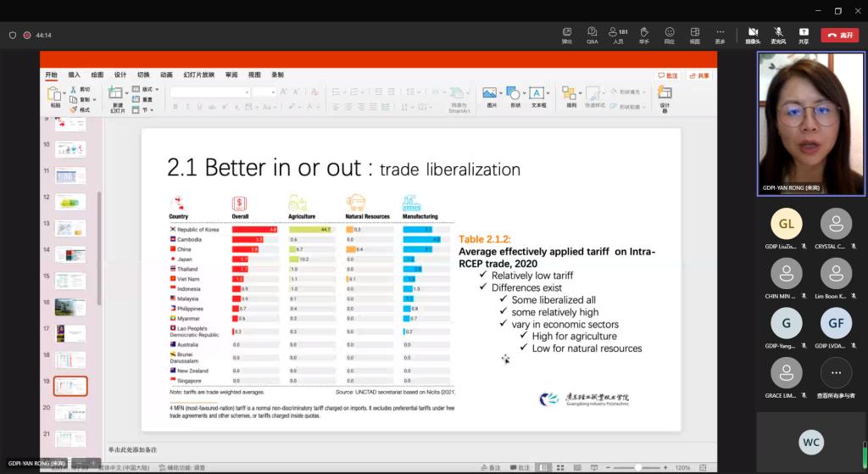The image size is (868, 474).
Task: Switch to the Insert (插入) ribbon tab
Action: (75, 75)
